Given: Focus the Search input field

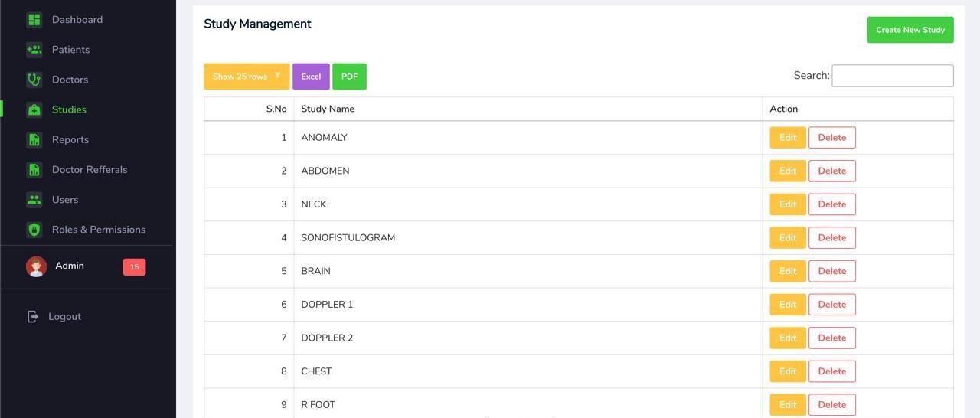Looking at the screenshot, I should pyautogui.click(x=892, y=76).
